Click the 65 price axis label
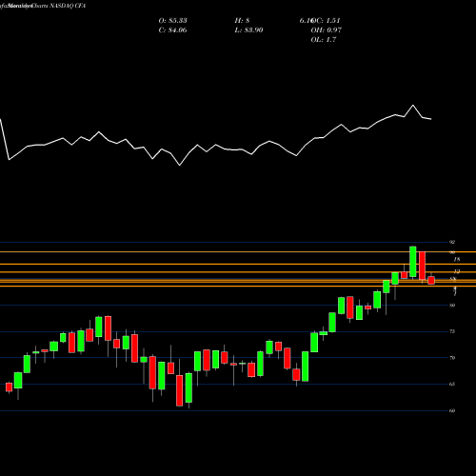The width and height of the screenshot is (476, 476). [452, 384]
